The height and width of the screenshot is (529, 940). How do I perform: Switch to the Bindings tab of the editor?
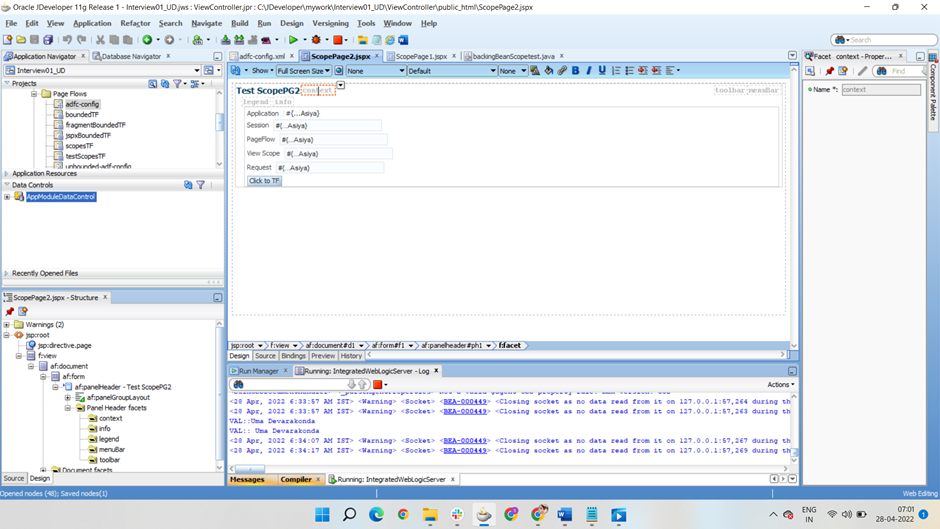(x=293, y=356)
